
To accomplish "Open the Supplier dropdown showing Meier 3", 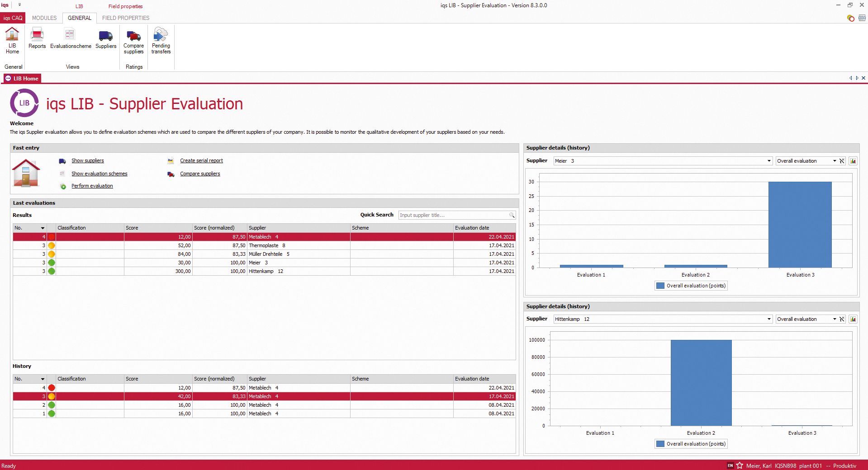I will (x=768, y=161).
